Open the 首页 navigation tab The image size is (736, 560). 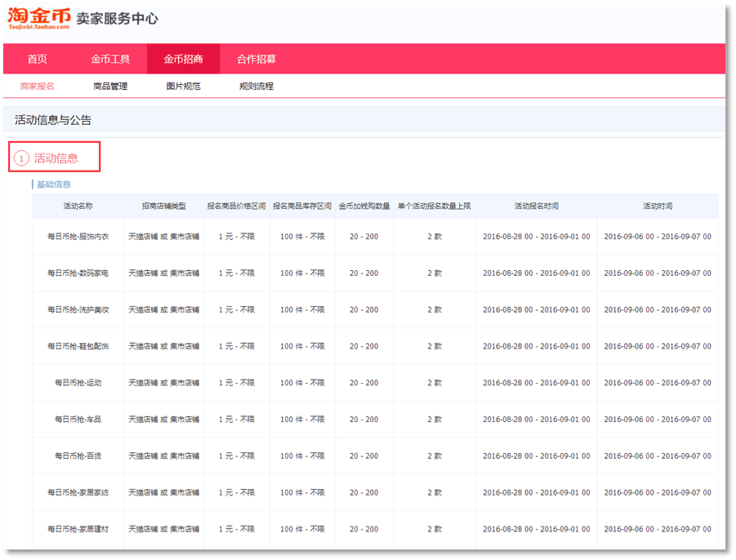click(34, 58)
